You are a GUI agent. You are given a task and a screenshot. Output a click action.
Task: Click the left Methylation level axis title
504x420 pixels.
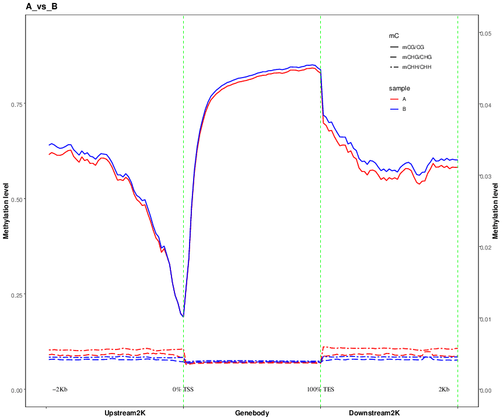point(6,211)
